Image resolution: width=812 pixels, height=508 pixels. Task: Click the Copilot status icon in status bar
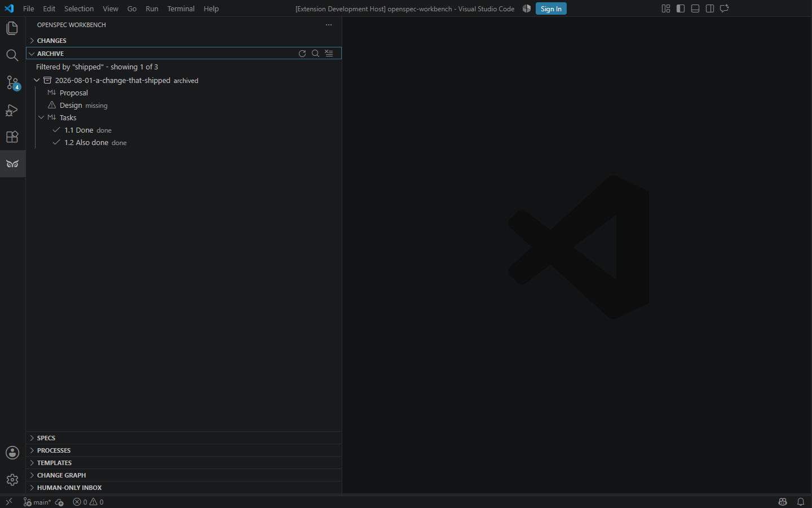(783, 502)
